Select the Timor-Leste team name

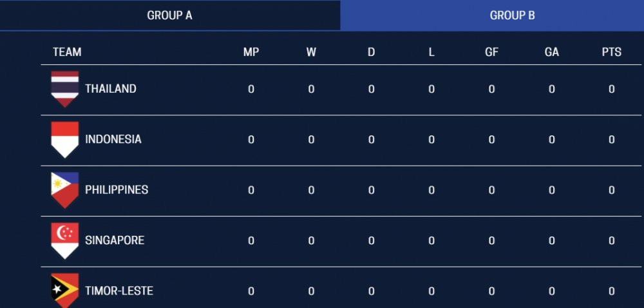119,291
